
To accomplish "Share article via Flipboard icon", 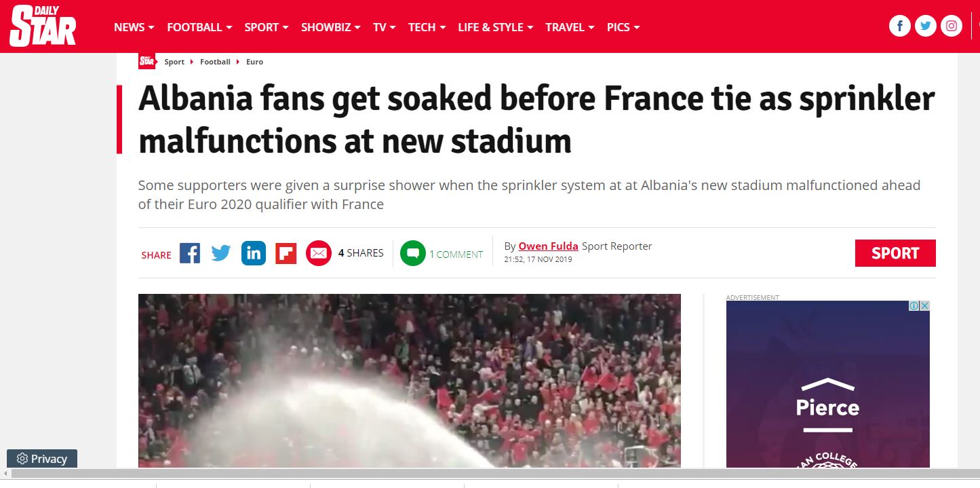I will click(286, 254).
